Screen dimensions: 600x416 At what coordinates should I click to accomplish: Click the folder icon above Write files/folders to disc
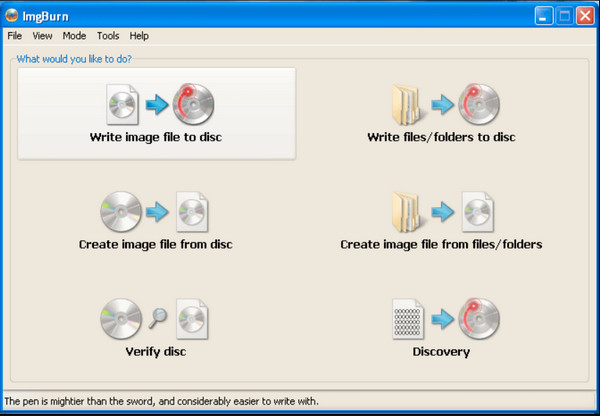408,105
